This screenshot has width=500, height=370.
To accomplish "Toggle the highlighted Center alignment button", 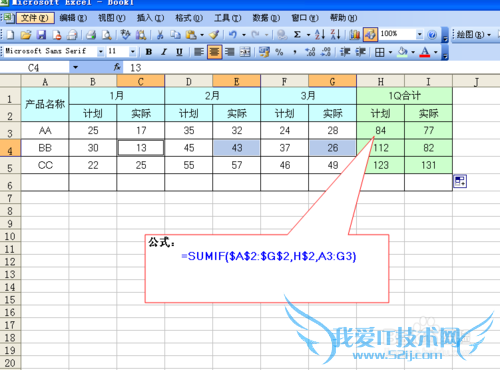I will 214,52.
